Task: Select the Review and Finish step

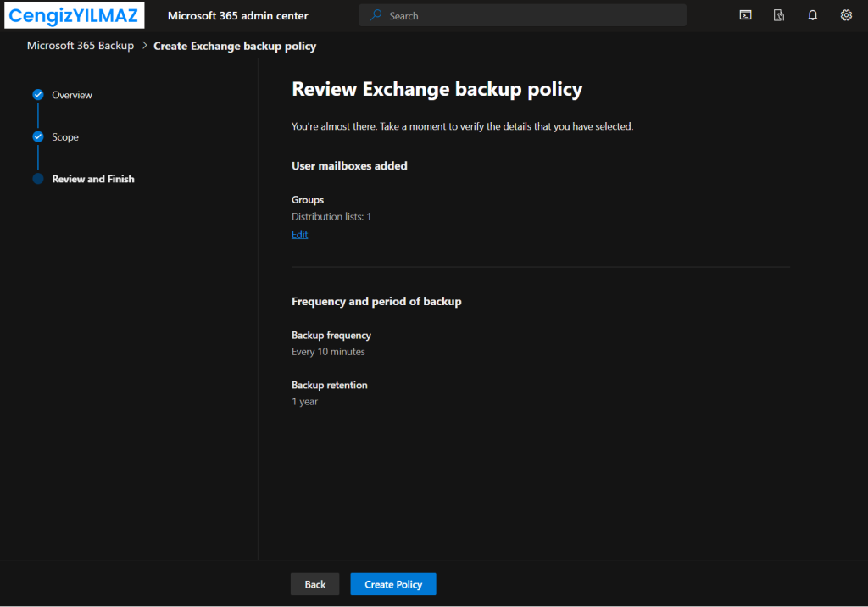Action: click(93, 179)
